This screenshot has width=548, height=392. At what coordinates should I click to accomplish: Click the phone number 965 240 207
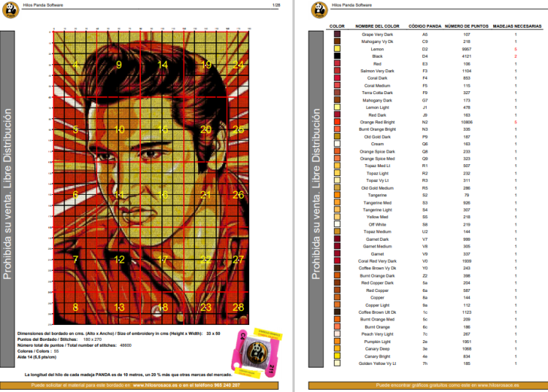pyautogui.click(x=226, y=385)
